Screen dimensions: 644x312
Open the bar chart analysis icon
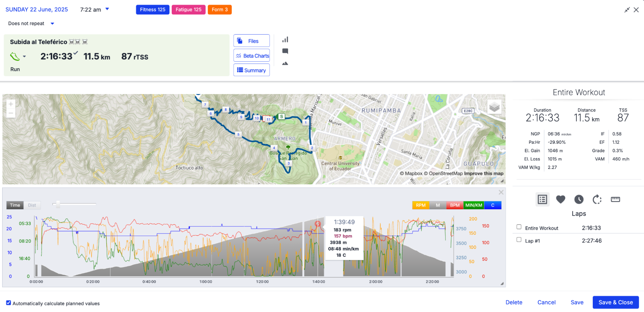285,40
